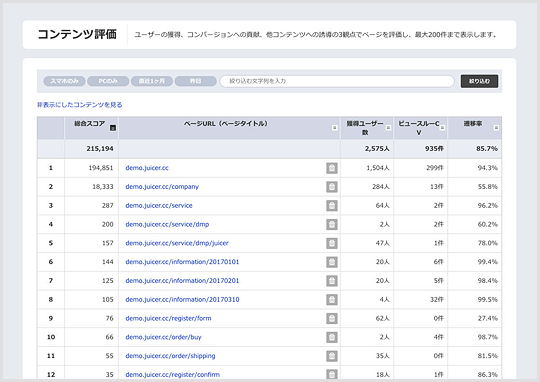Click the hide icon in the demo.juicer.cc/company row
This screenshot has height=382, width=540.
[x=332, y=187]
